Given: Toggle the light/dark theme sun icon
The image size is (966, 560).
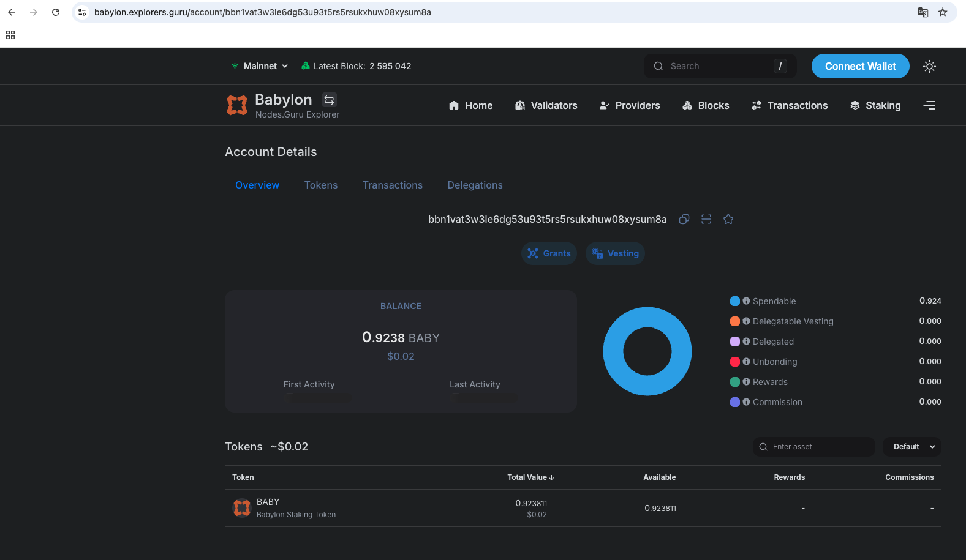Looking at the screenshot, I should (929, 66).
